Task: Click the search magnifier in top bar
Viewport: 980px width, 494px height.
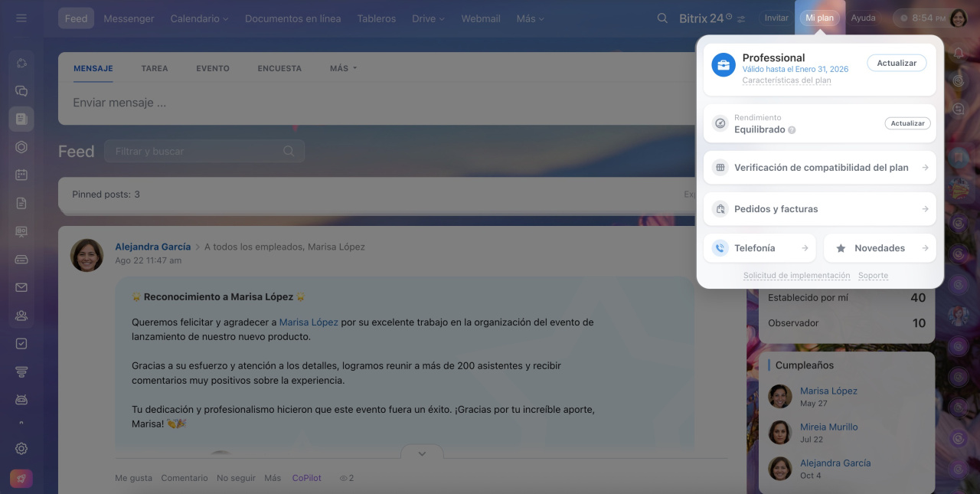Action: pyautogui.click(x=662, y=18)
